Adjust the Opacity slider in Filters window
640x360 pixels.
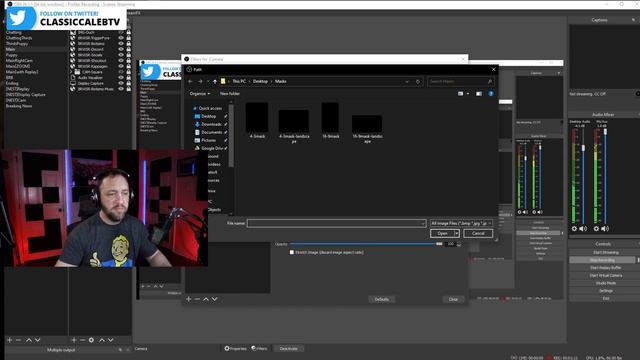pyautogui.click(x=366, y=244)
